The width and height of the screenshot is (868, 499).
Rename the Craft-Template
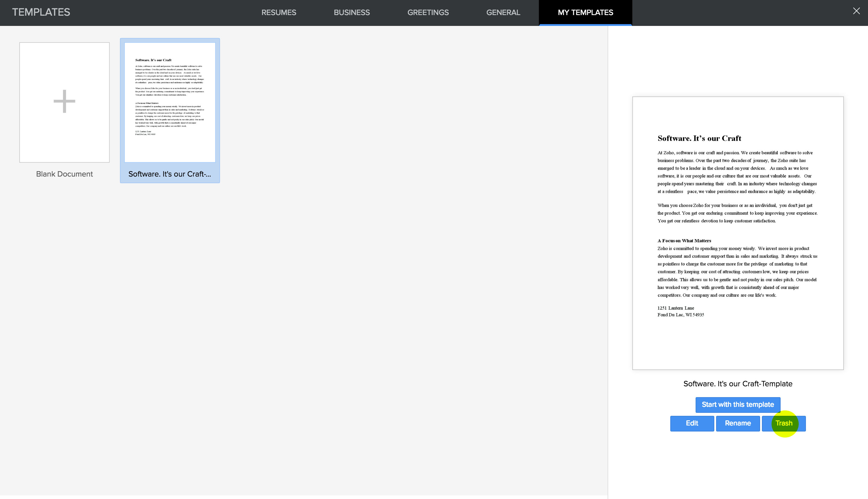coord(738,424)
